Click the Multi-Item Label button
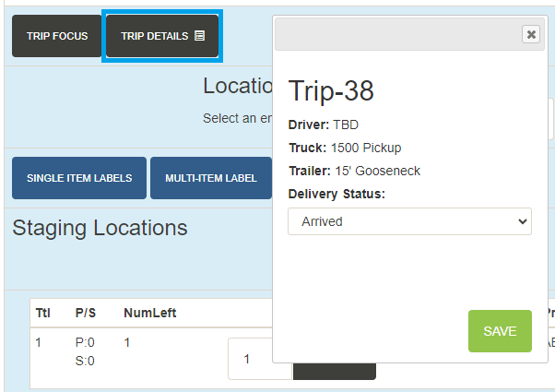This screenshot has height=392, width=555. click(210, 178)
